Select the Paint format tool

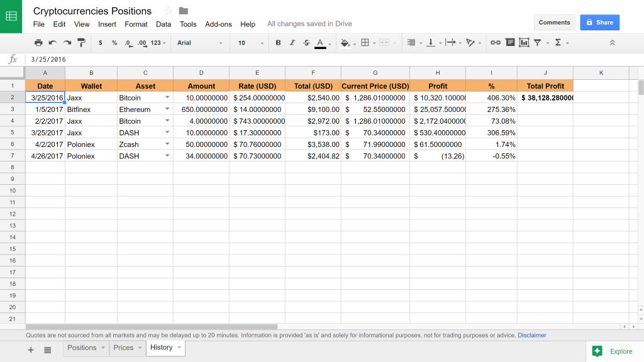click(x=81, y=43)
